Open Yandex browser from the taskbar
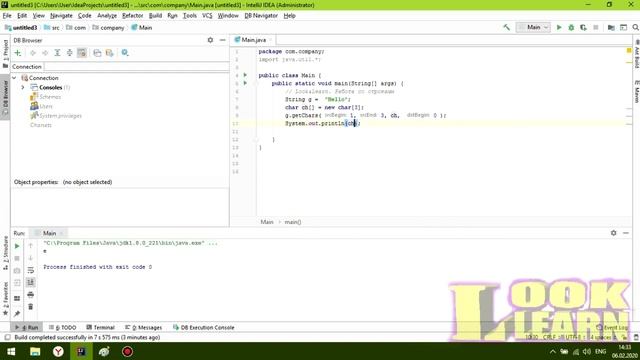The image size is (640, 360). point(58,351)
